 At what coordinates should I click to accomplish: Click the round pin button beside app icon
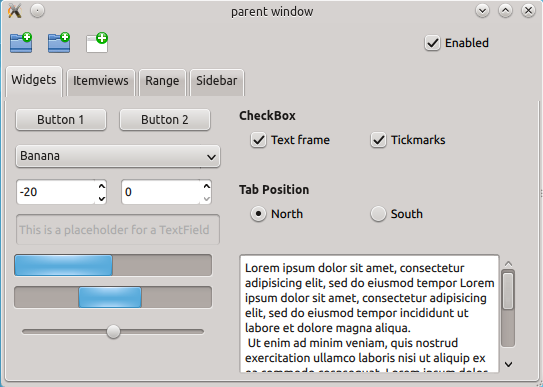coord(37,11)
